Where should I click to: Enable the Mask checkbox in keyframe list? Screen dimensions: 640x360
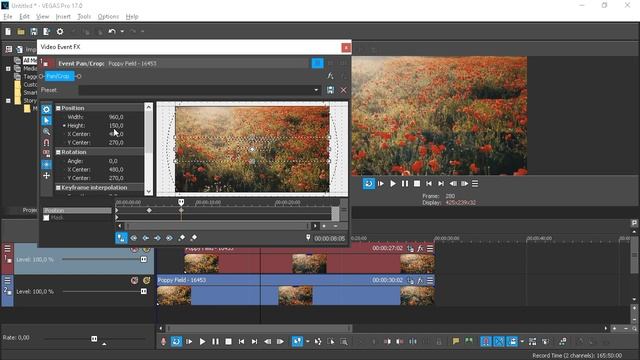(x=47, y=218)
